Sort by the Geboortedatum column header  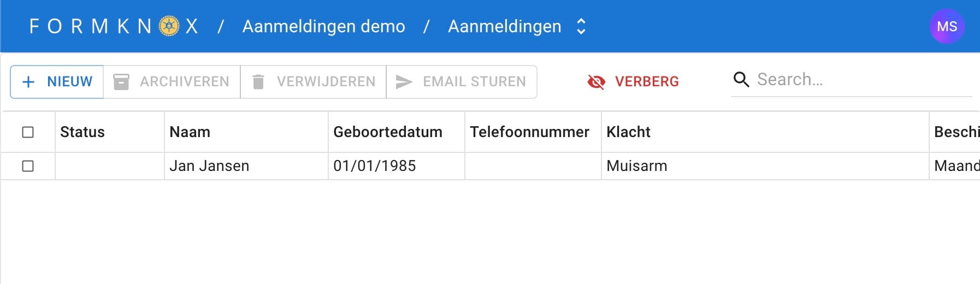click(x=388, y=132)
